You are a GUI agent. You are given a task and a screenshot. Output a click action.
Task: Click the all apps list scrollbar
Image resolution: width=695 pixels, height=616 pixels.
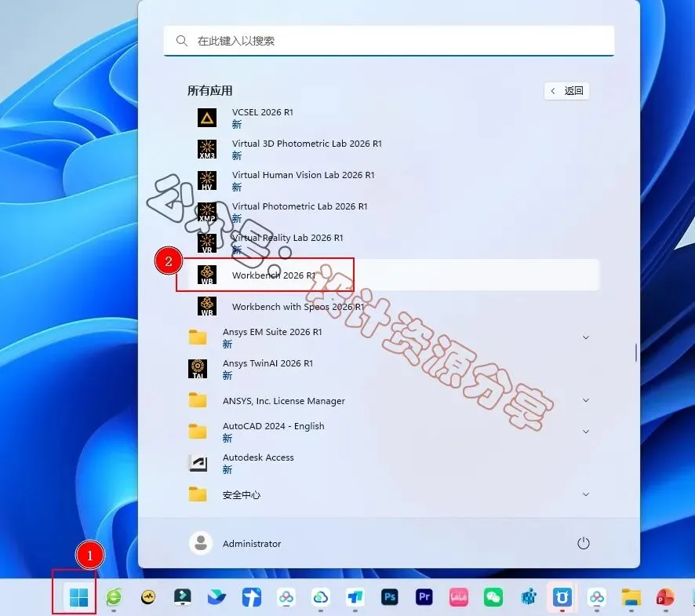(636, 352)
